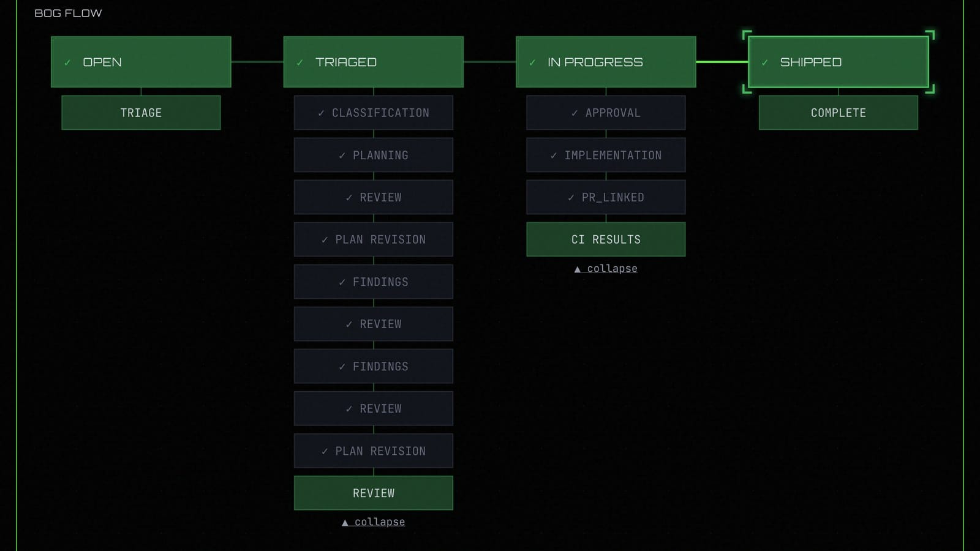Click the checkmark icon on the SHIPPED node
The height and width of the screenshot is (551, 980).
click(763, 62)
